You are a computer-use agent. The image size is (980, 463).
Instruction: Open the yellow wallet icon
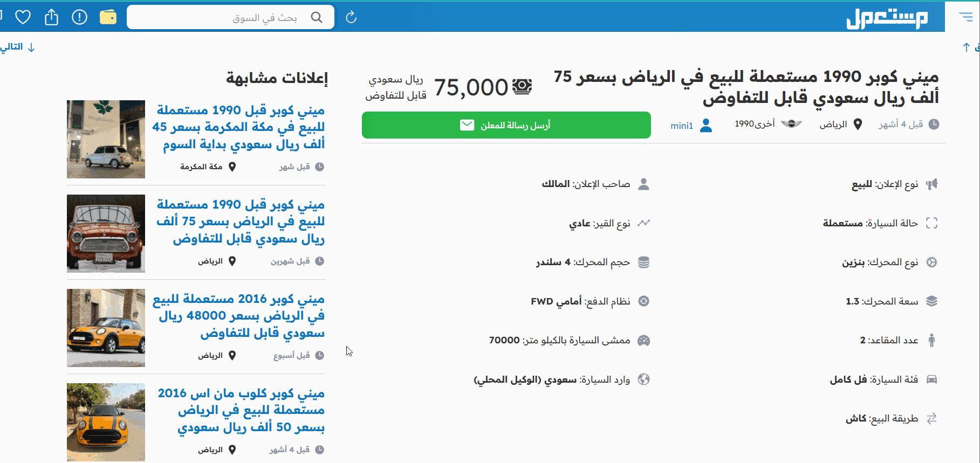(x=108, y=18)
